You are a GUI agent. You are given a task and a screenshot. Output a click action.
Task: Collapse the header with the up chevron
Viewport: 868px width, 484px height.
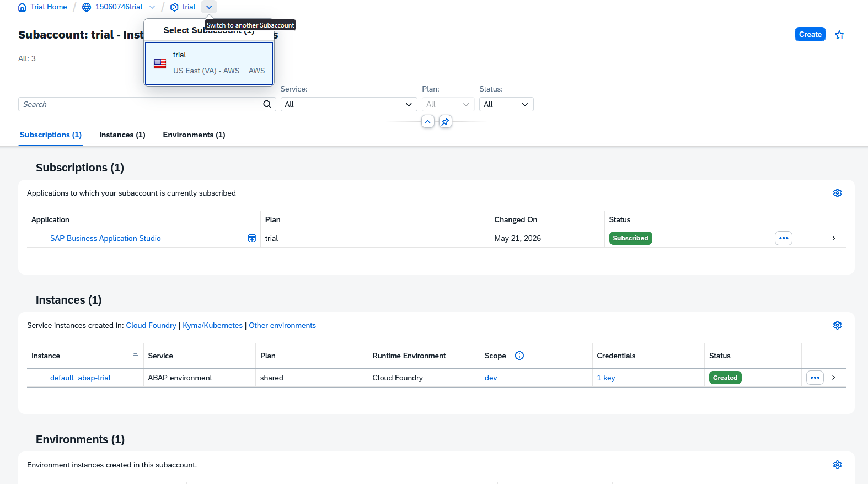[428, 121]
